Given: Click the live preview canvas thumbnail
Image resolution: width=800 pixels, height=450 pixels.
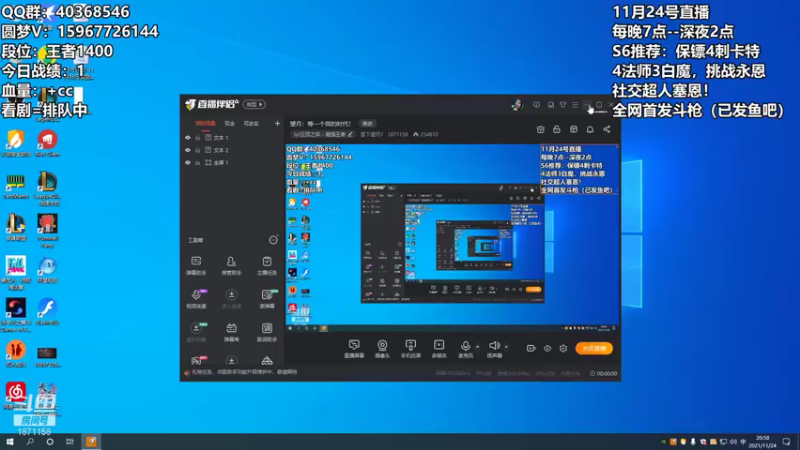Looking at the screenshot, I should click(453, 238).
